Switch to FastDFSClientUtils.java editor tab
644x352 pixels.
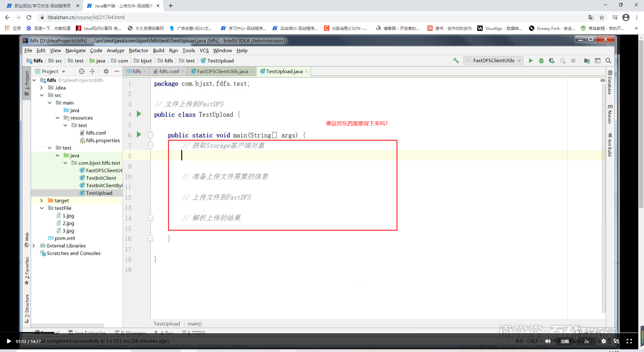(221, 71)
